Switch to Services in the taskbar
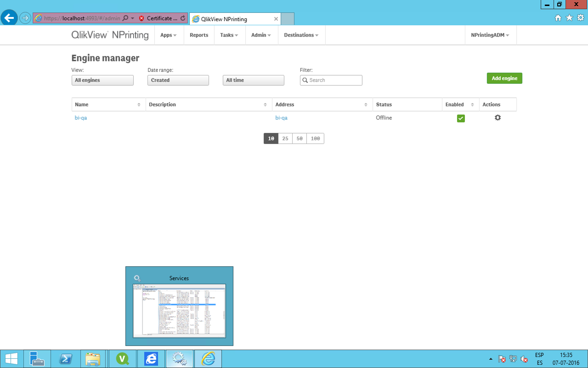The height and width of the screenshot is (368, 588). click(x=180, y=359)
